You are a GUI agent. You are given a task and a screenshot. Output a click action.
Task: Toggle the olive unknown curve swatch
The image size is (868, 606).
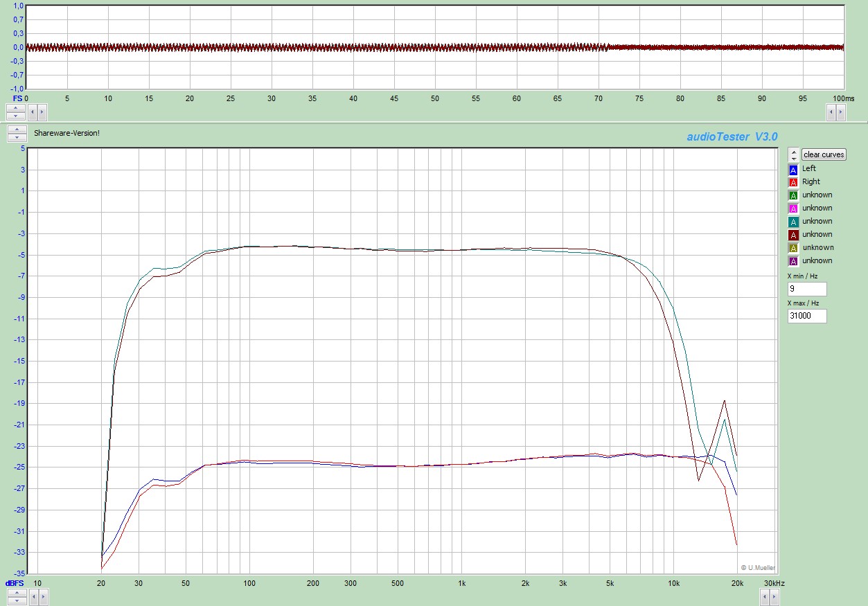tap(793, 249)
